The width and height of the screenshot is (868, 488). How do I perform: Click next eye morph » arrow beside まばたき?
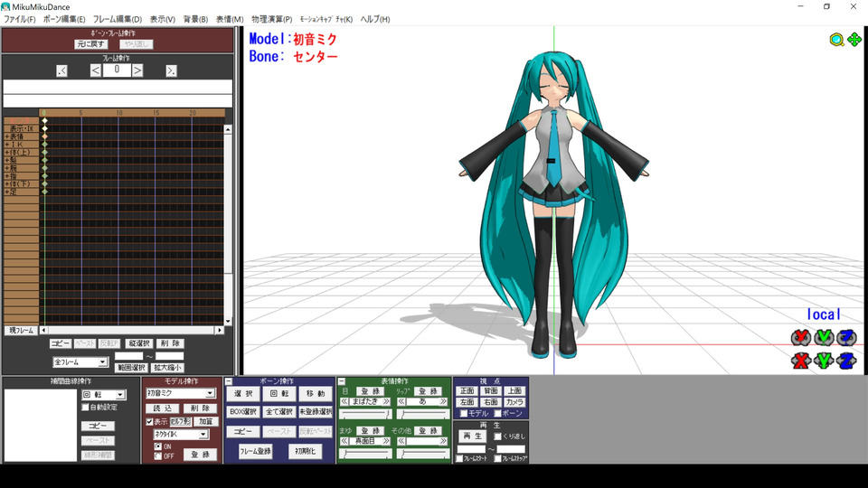(x=386, y=401)
